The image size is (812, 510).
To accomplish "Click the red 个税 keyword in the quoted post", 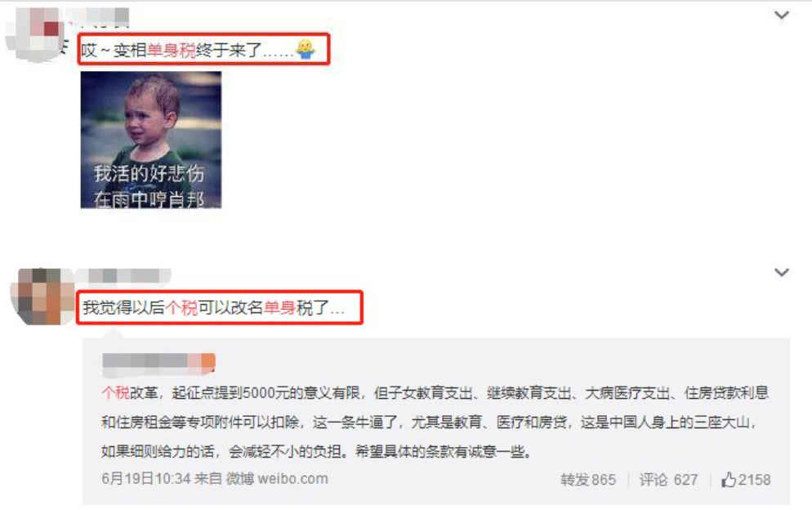I will (x=115, y=392).
